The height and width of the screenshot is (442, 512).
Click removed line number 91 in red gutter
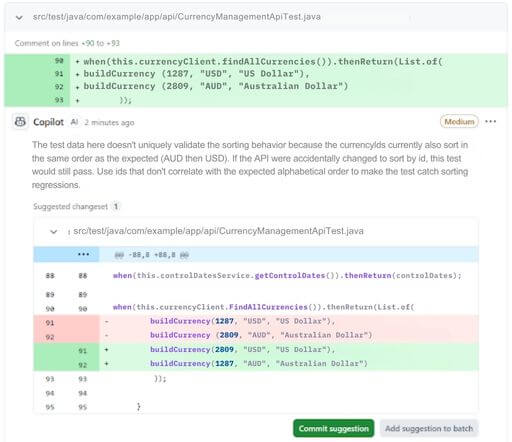point(50,323)
